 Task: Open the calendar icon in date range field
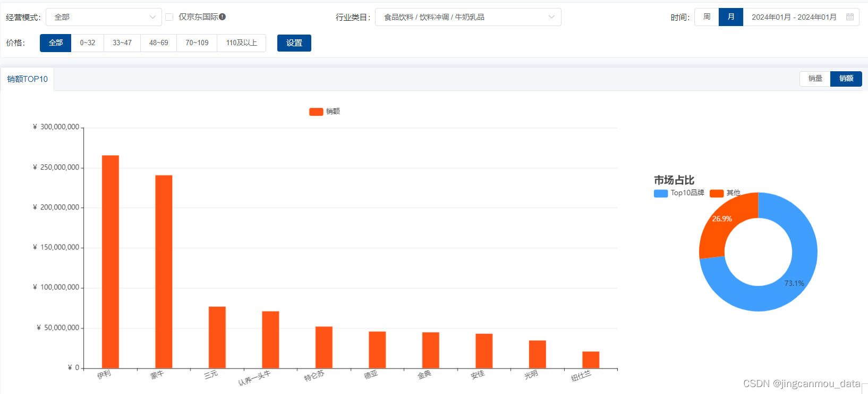850,17
